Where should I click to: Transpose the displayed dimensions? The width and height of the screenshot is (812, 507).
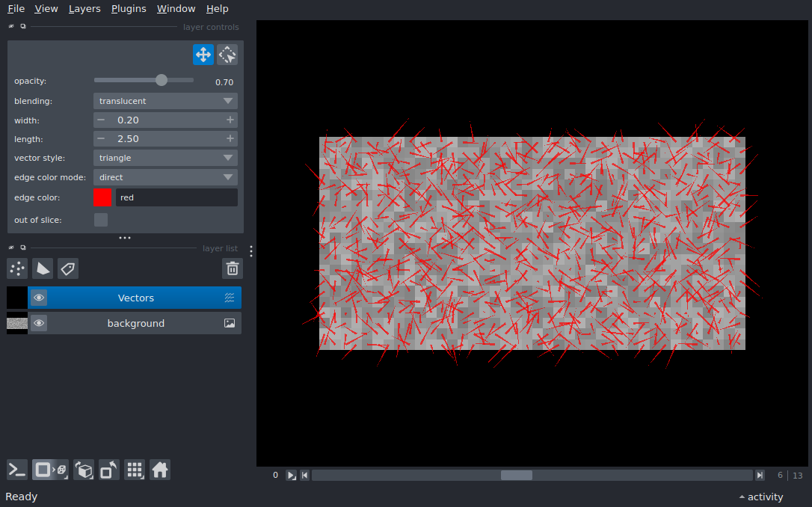tap(108, 470)
